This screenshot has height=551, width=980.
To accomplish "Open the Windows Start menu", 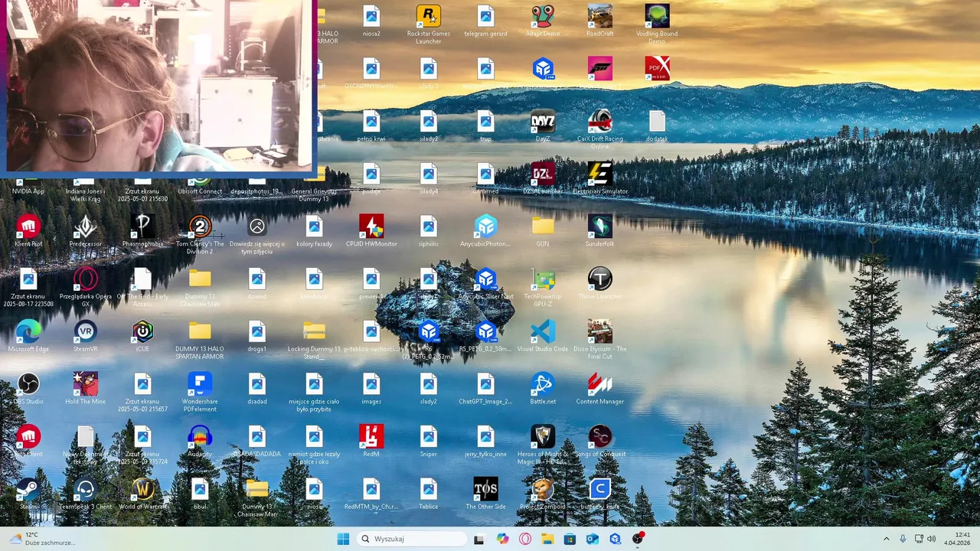I will [x=343, y=539].
